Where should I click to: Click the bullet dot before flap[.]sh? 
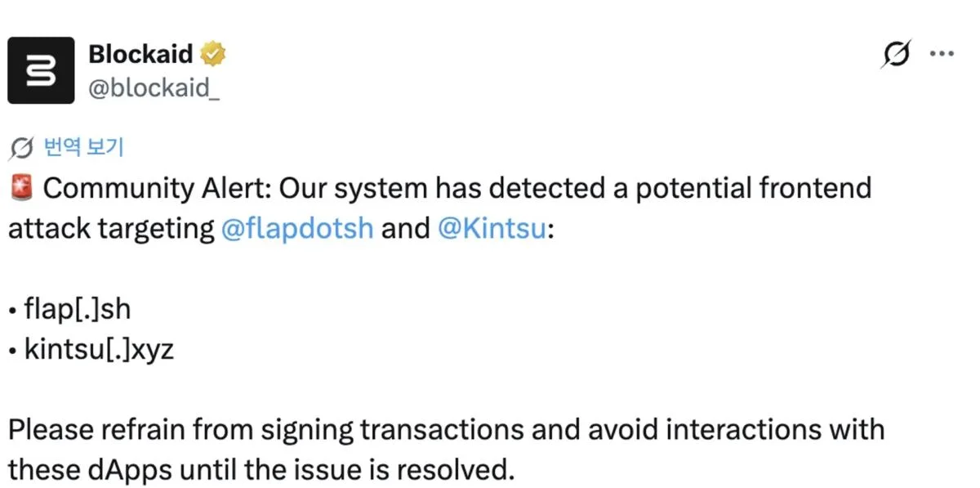13,311
